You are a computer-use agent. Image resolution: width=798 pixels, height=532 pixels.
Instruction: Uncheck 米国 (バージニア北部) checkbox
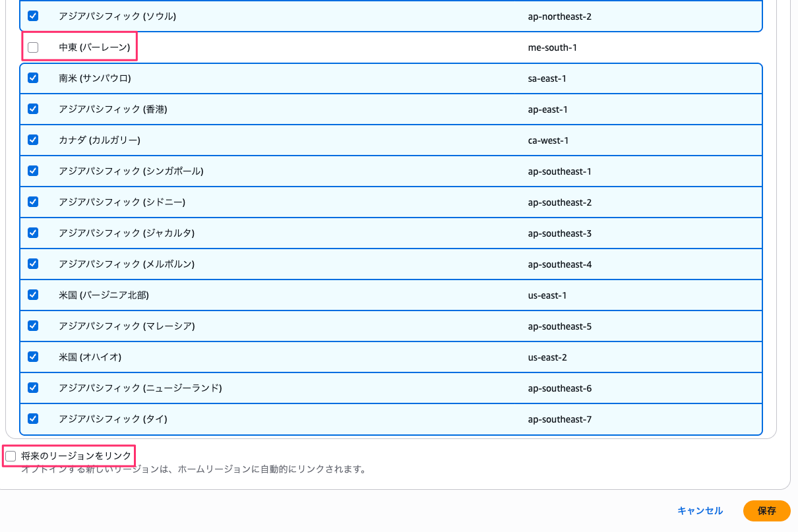pos(33,295)
